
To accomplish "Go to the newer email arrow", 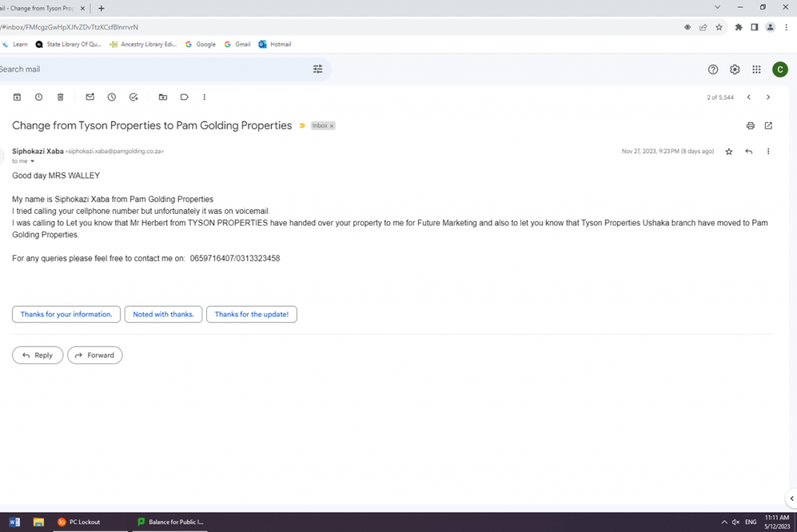I will click(749, 97).
